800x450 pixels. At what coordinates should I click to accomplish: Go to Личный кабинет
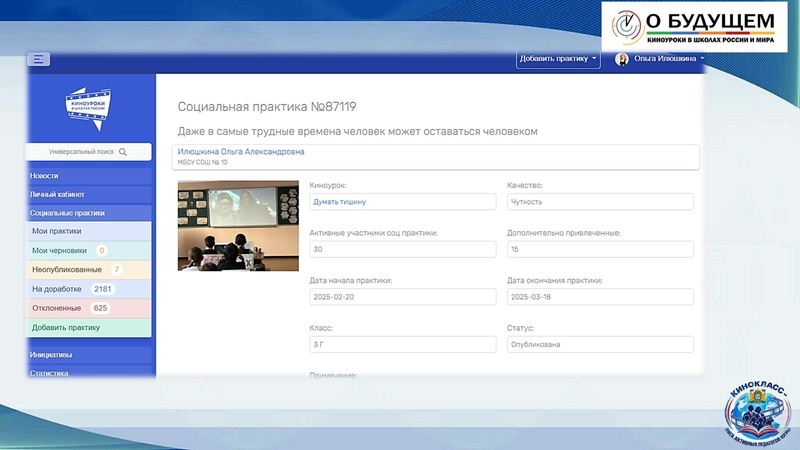(x=89, y=194)
